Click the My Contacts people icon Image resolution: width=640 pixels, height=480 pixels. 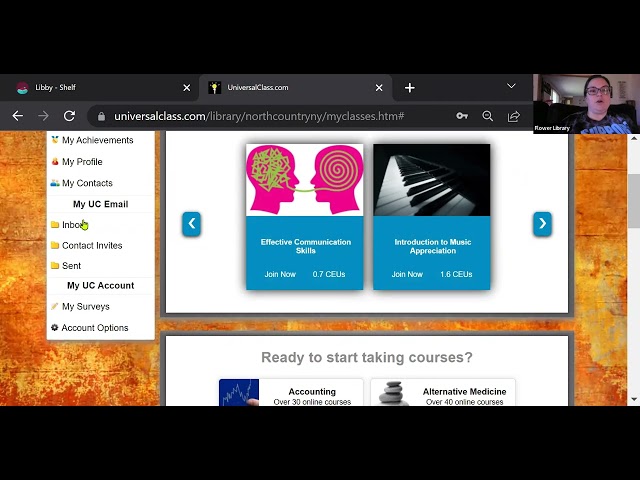pos(55,183)
